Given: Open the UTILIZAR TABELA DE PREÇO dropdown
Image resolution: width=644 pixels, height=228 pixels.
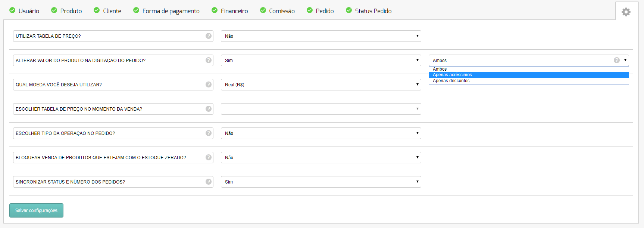Looking at the screenshot, I should 321,36.
